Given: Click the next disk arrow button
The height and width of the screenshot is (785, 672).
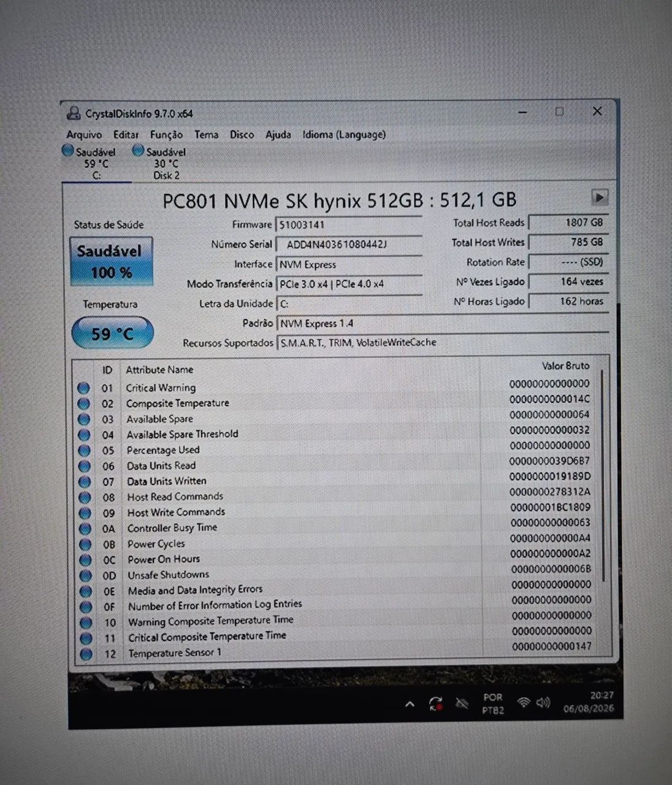Looking at the screenshot, I should pyautogui.click(x=599, y=197).
